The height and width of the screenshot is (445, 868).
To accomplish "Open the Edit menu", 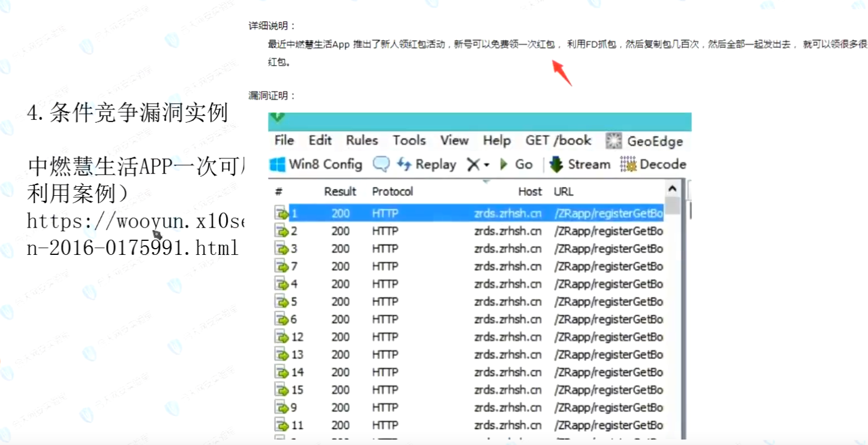I will point(320,141).
